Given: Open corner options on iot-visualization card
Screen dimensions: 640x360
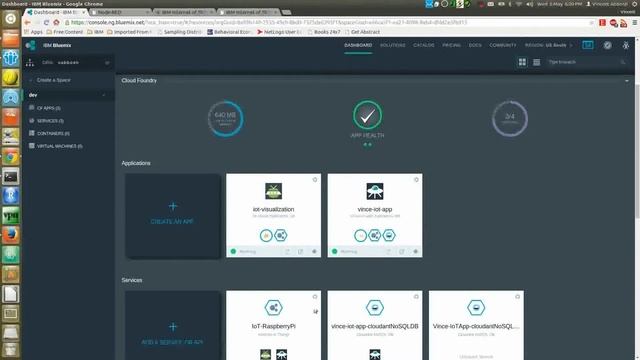Looking at the screenshot, I should point(315,180).
